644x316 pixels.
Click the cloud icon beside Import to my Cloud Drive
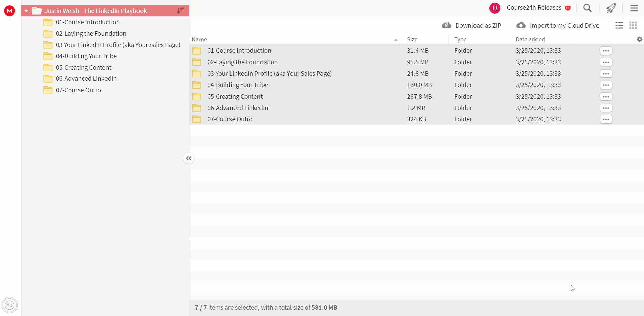pos(521,25)
